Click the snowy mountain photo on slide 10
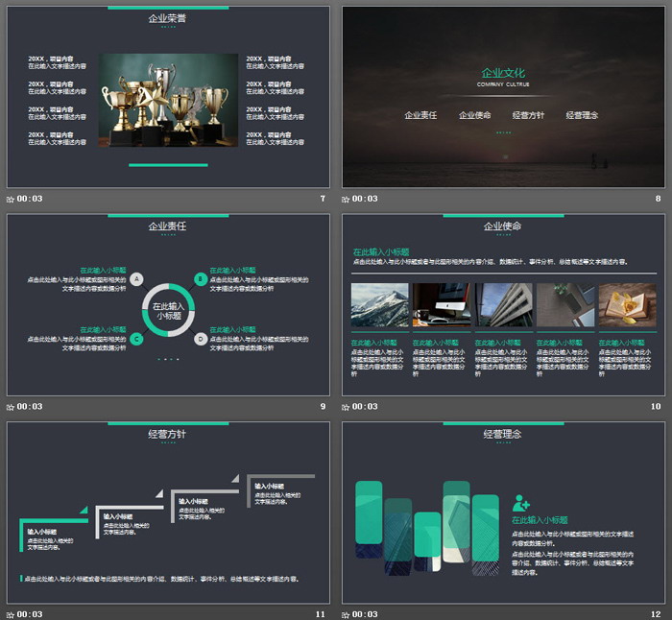 point(379,305)
